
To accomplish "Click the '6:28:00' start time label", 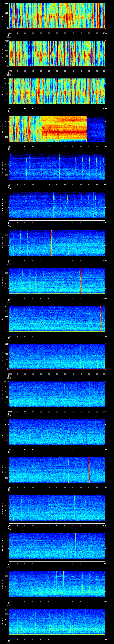I will (9, 487).
